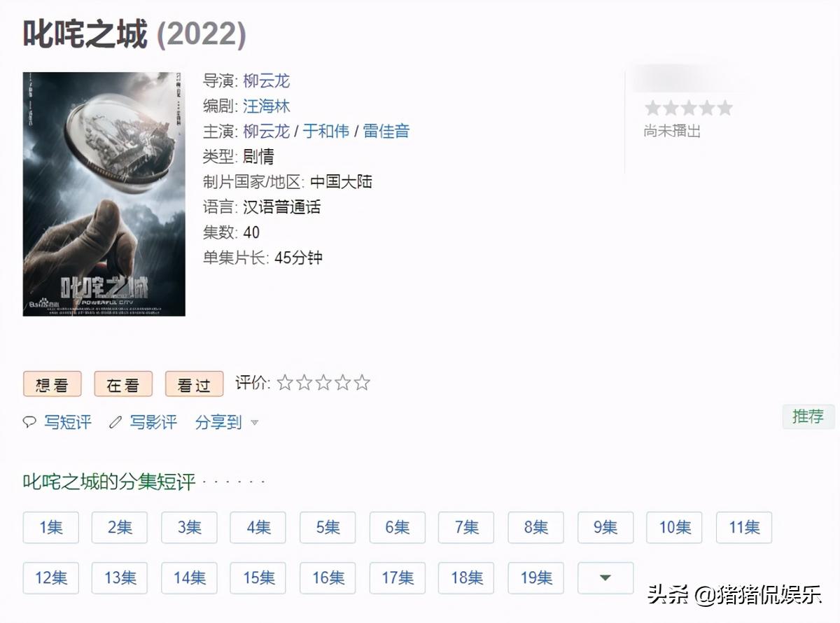The image size is (840, 623).
Task: Select the 11集 episode button
Action: pyautogui.click(x=744, y=528)
